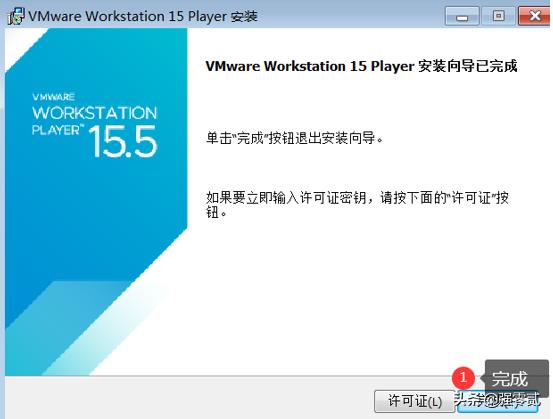The height and width of the screenshot is (419, 553).
Task: Click the text '单击"完成"按钮退出安装向导。'
Action: 294,138
